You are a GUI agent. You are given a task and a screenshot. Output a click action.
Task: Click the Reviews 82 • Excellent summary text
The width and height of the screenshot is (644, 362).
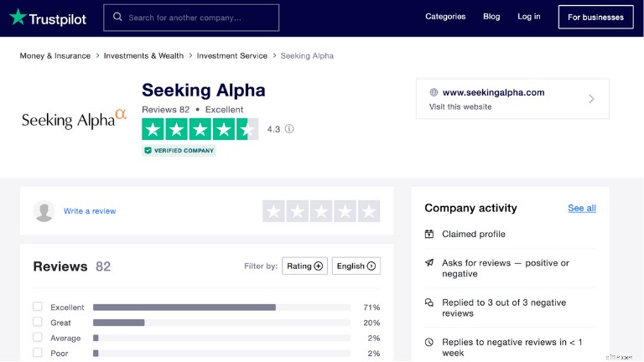[x=192, y=110]
